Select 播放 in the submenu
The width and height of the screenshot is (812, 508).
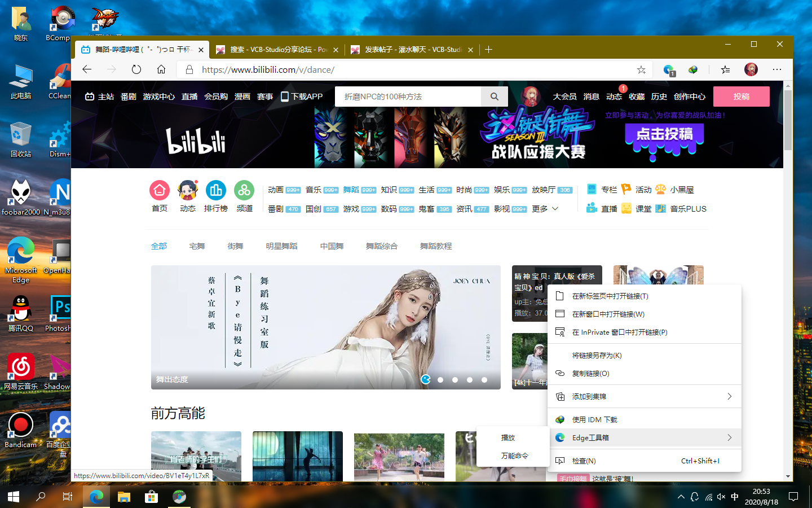click(513, 438)
